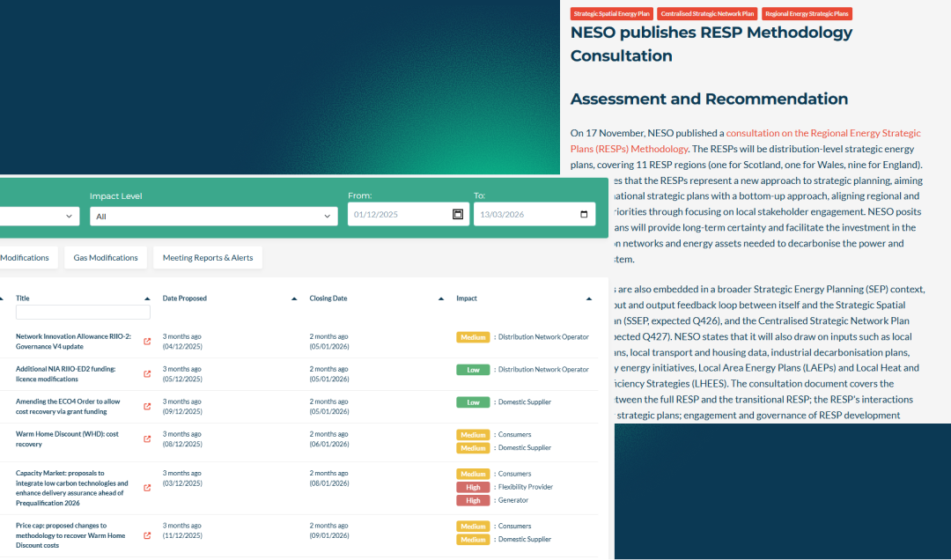Click the Strategic Spatial Energy Plan tag
The width and height of the screenshot is (951, 560).
[x=611, y=14]
